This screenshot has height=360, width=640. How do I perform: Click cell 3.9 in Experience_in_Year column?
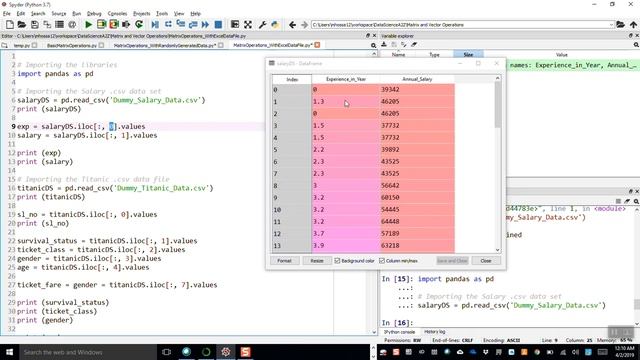[x=346, y=245]
